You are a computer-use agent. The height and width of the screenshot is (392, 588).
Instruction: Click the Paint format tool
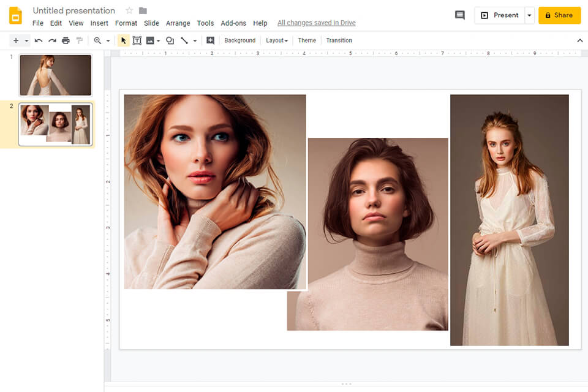tap(80, 40)
